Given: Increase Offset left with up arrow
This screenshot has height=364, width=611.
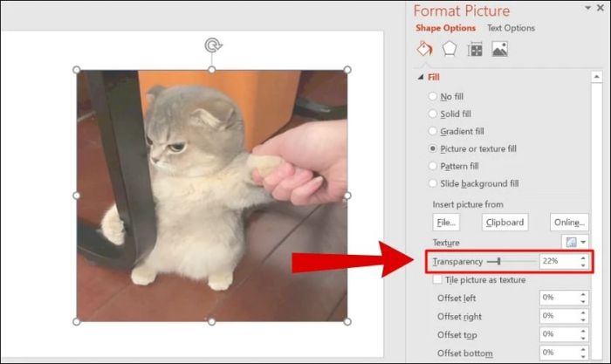Looking at the screenshot, I should pyautogui.click(x=583, y=294).
